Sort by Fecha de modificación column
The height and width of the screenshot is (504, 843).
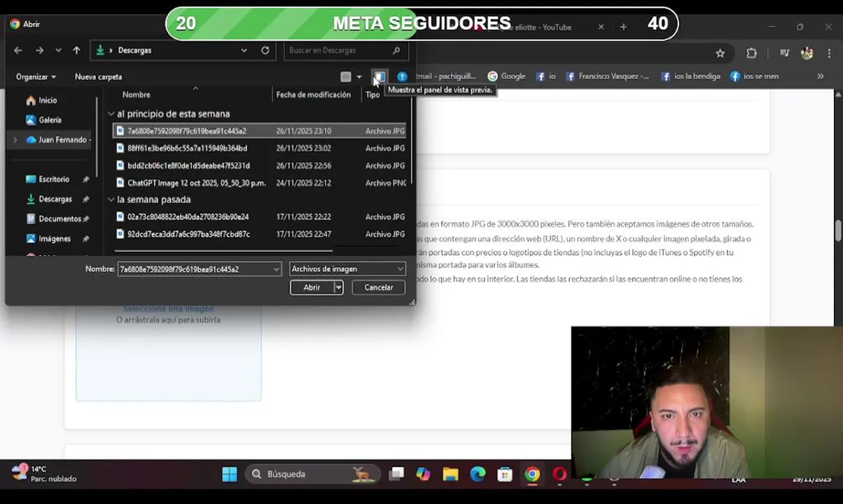point(313,94)
